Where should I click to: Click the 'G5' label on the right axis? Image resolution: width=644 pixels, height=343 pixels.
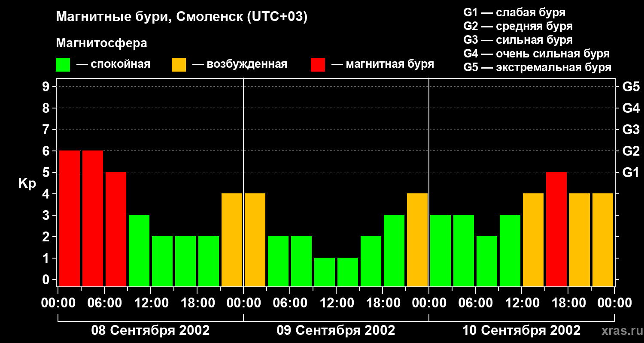coord(631,87)
